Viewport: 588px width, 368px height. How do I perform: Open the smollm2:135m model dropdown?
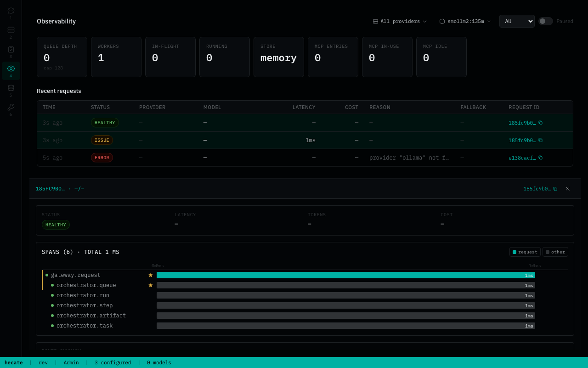point(465,21)
